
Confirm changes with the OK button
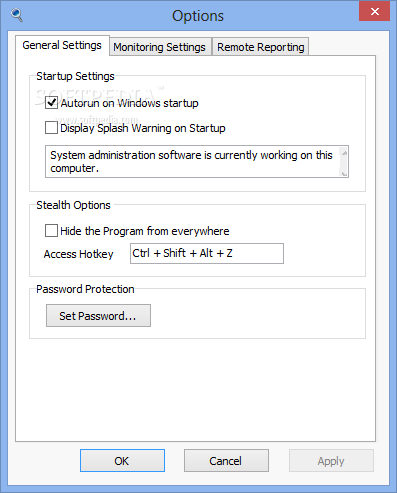tap(122, 461)
